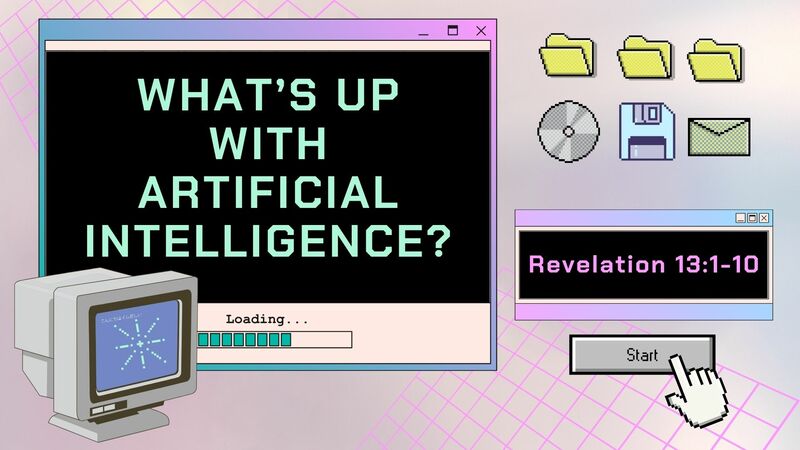
Task: Click the "WHAT'S UP" heading line
Action: (268, 94)
